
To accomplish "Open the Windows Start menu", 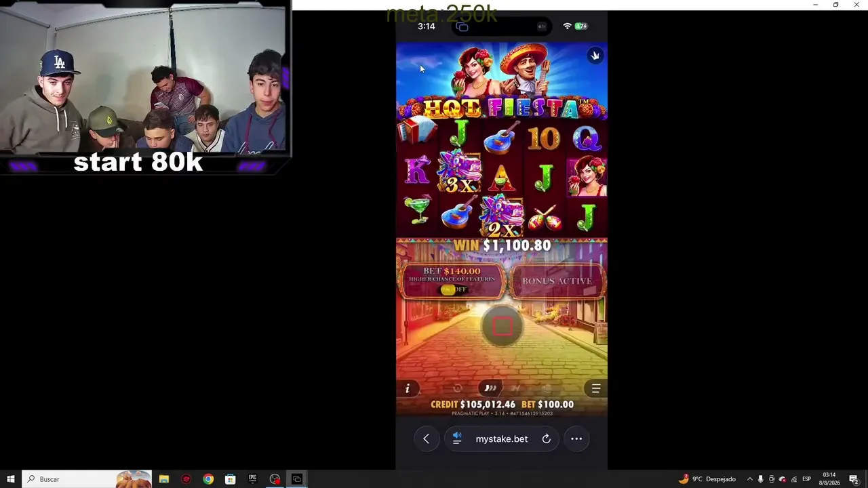I will click(11, 479).
